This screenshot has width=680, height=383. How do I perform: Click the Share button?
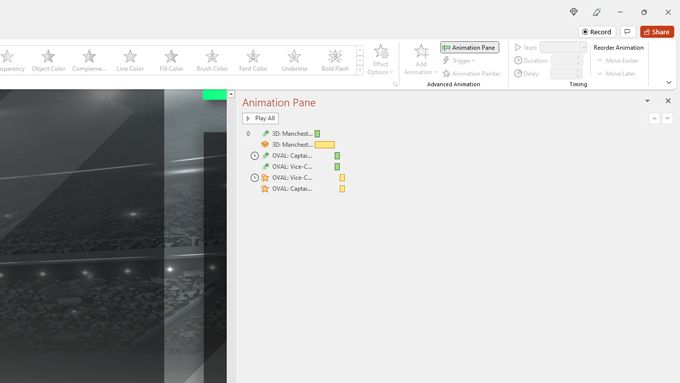(657, 32)
